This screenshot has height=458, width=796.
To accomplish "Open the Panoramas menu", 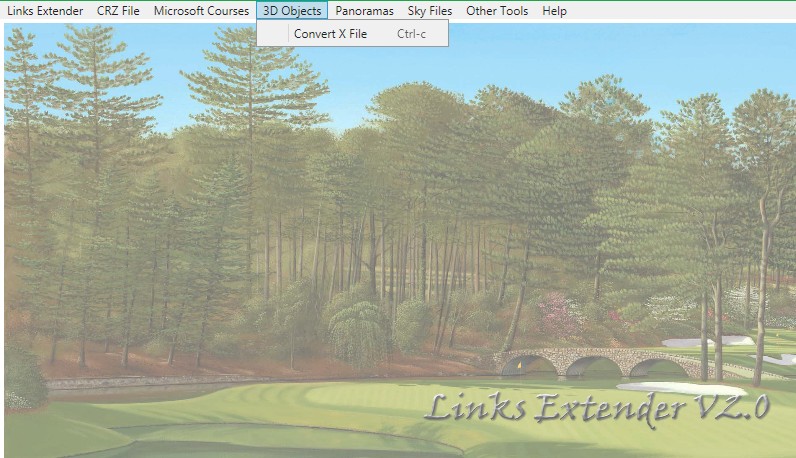I will click(x=364, y=11).
